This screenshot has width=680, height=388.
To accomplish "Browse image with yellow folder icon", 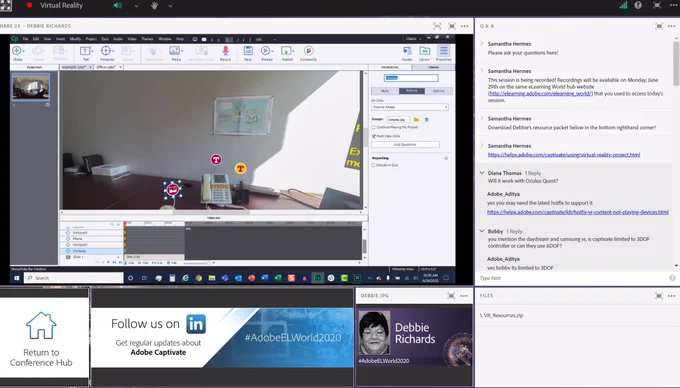I will pyautogui.click(x=416, y=119).
